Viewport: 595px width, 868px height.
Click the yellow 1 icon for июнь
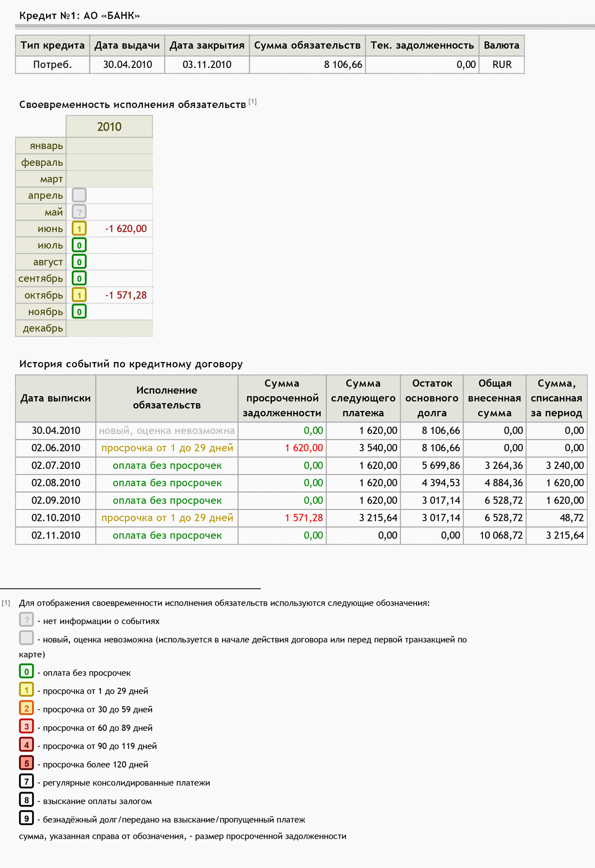point(79,228)
